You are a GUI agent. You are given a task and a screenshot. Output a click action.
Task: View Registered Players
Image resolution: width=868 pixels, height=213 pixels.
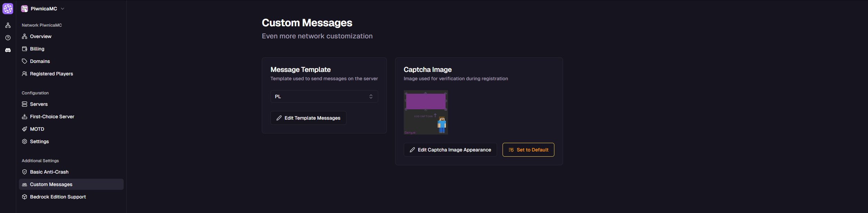71,74
